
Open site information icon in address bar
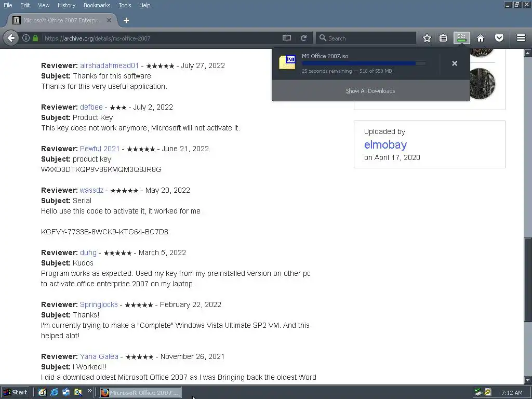pyautogui.click(x=26, y=38)
